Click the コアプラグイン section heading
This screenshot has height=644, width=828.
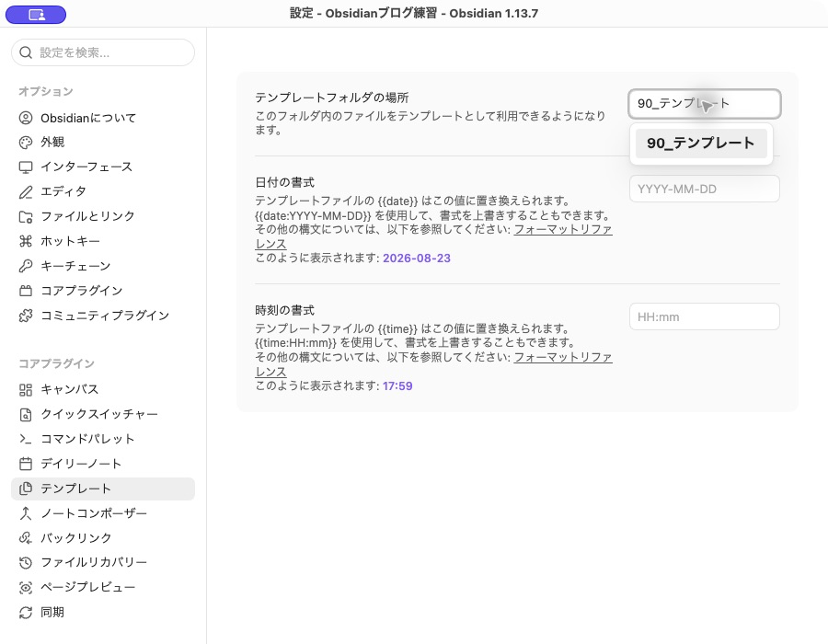(56, 363)
